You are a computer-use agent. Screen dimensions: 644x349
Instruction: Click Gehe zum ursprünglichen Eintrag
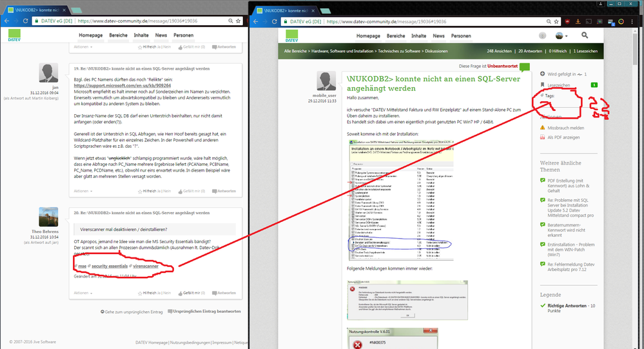(132, 312)
